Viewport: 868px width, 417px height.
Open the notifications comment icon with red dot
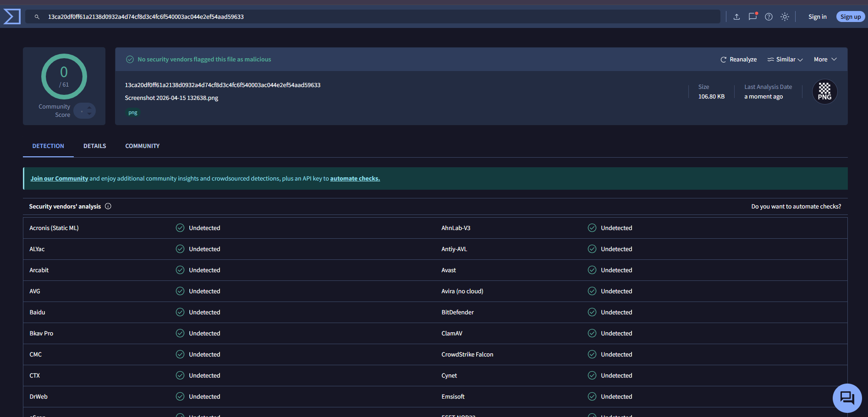[x=753, y=16]
